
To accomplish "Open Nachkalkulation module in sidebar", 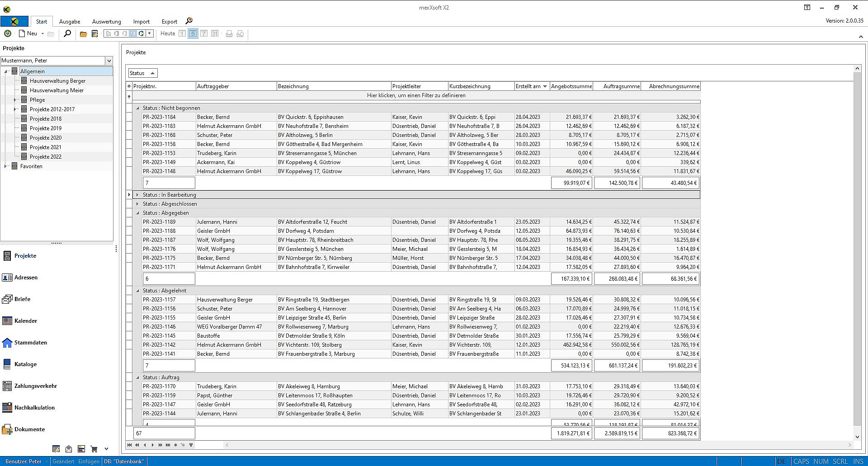I will point(29,408).
